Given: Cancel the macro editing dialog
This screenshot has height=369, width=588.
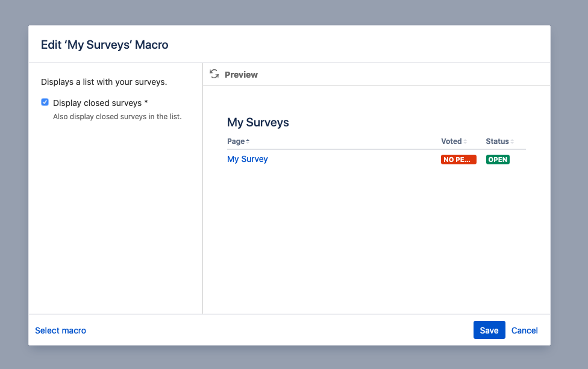Looking at the screenshot, I should [x=524, y=330].
